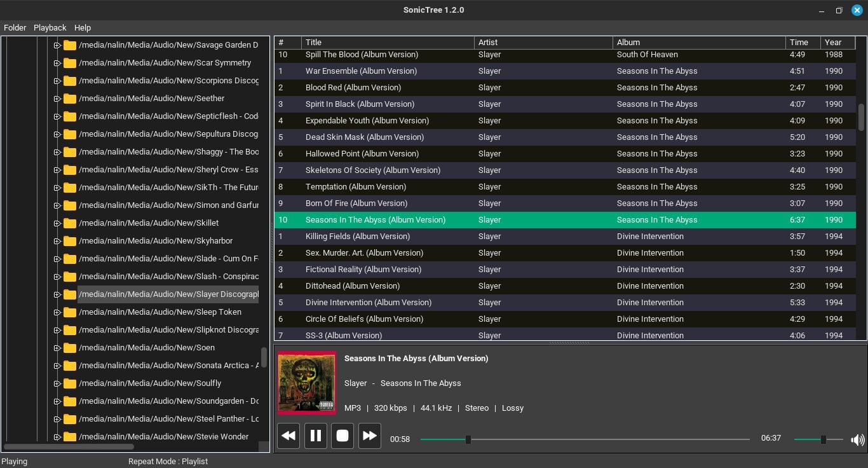The height and width of the screenshot is (468, 868).
Task: Click the Slade folder icon
Action: point(70,259)
